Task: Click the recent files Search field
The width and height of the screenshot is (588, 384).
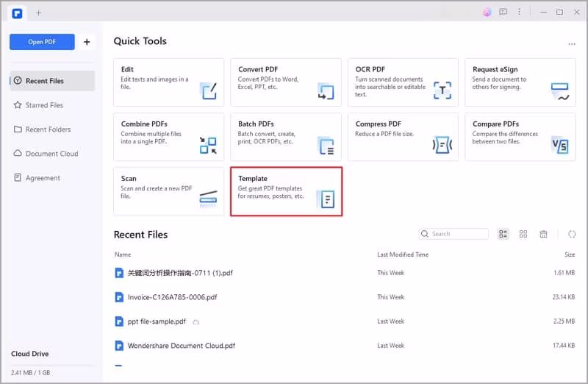Action: click(x=457, y=234)
